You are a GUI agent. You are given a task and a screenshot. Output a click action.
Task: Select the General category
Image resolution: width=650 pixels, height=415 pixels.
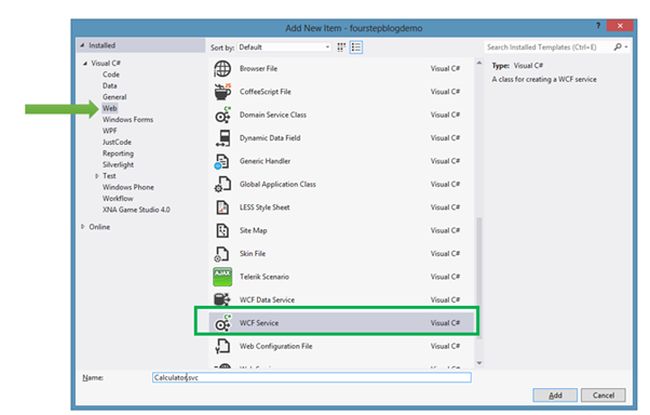click(x=115, y=97)
